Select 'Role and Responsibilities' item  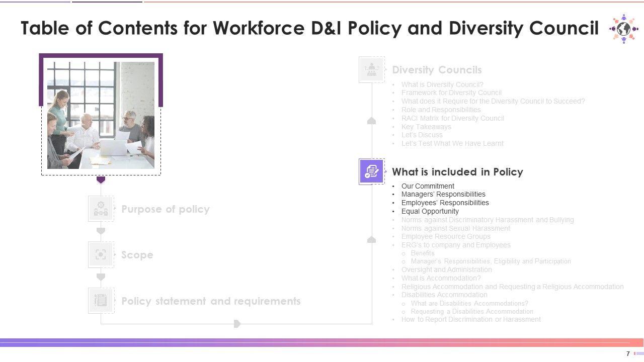point(441,110)
